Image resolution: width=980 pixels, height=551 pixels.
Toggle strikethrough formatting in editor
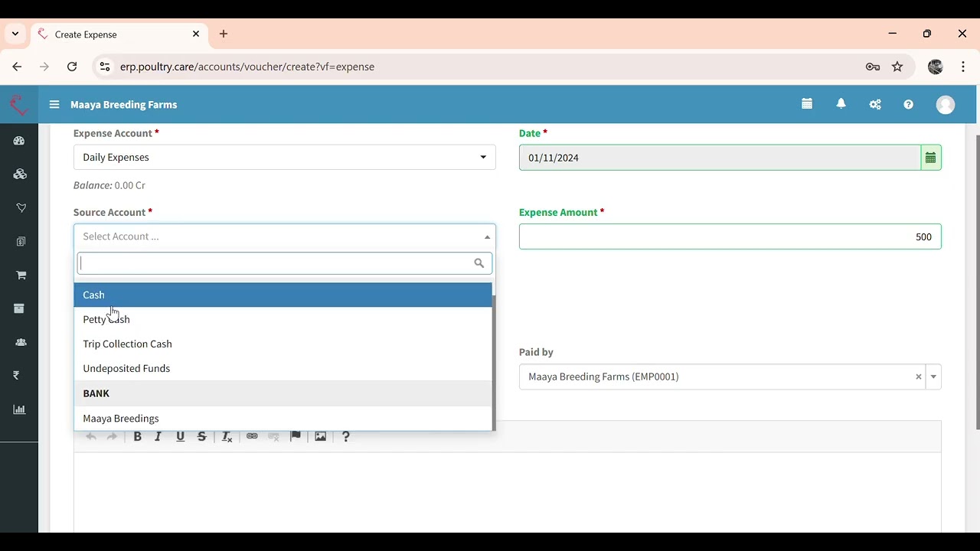pyautogui.click(x=202, y=436)
